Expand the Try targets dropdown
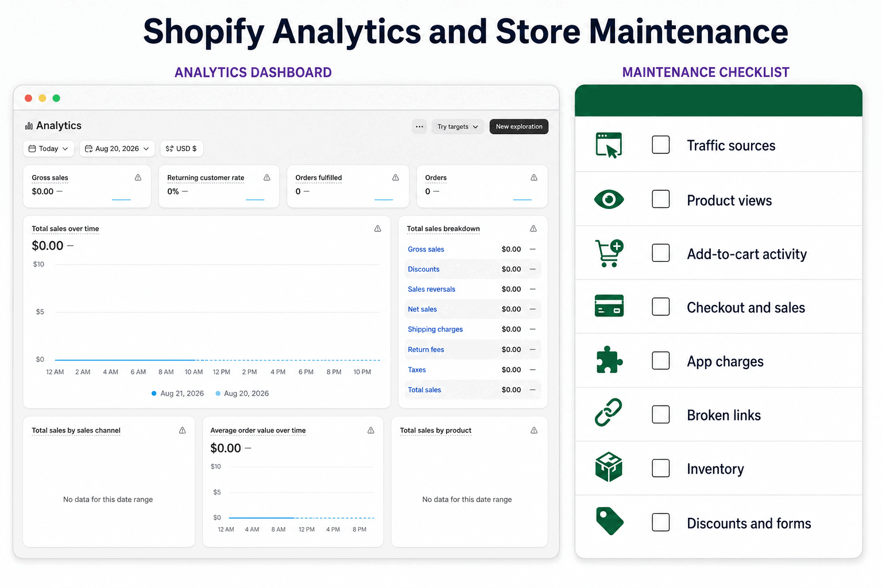882x588 pixels. 458,127
